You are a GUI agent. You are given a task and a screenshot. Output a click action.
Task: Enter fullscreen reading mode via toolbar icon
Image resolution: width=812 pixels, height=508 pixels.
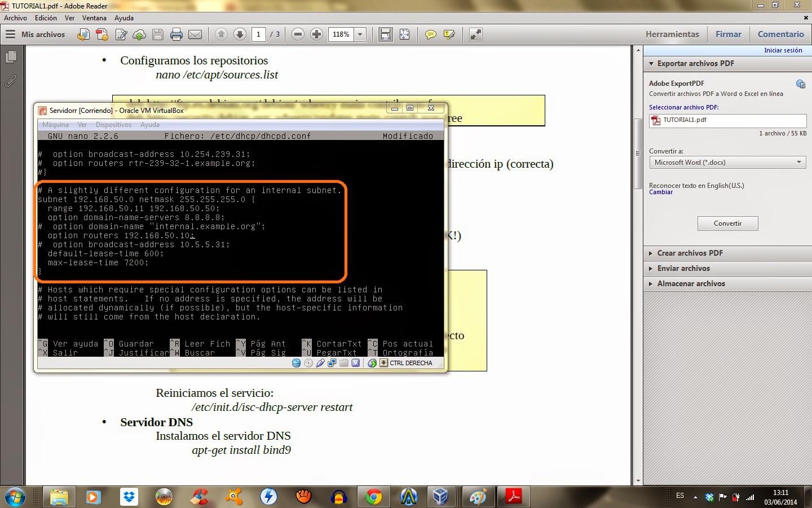475,34
